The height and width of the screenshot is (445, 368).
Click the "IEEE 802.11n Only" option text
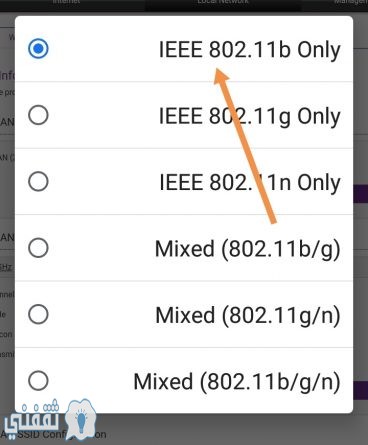coord(250,183)
